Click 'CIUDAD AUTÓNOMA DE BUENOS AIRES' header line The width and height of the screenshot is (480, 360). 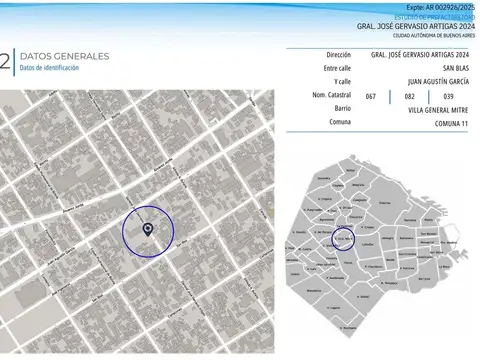point(434,35)
